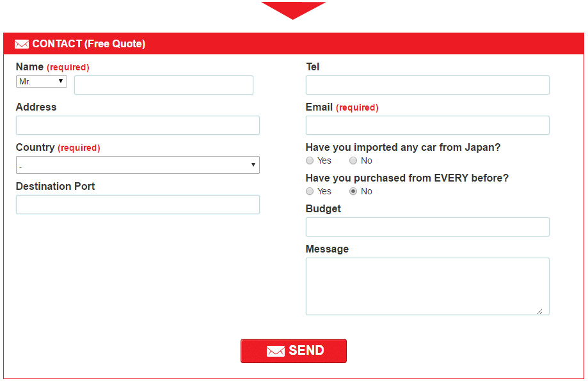Click the Country dropdown arrow

[x=253, y=165]
